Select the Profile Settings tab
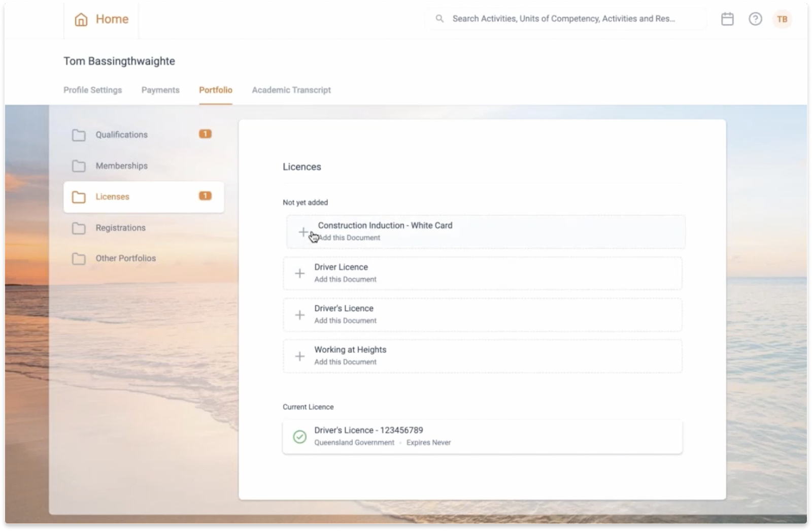The width and height of the screenshot is (812, 531). click(92, 90)
